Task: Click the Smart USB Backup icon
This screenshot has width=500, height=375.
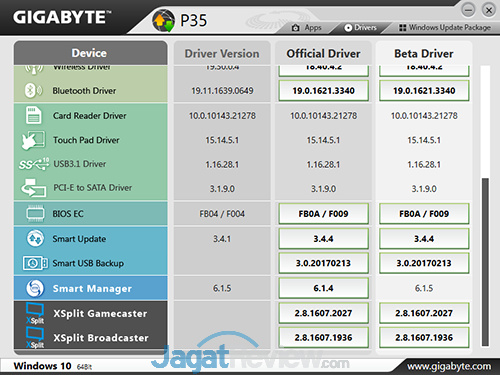Action: (35, 263)
